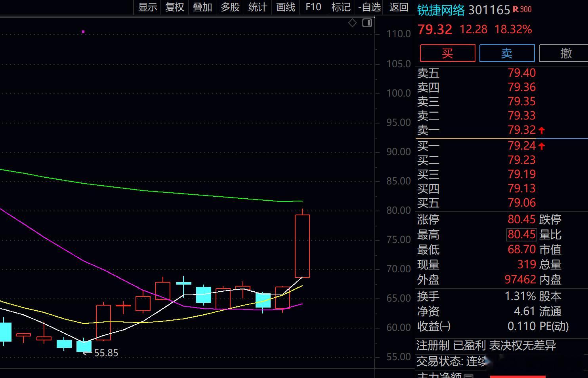Click current price 79.32
Screen dimensions: 588x378
435,30
